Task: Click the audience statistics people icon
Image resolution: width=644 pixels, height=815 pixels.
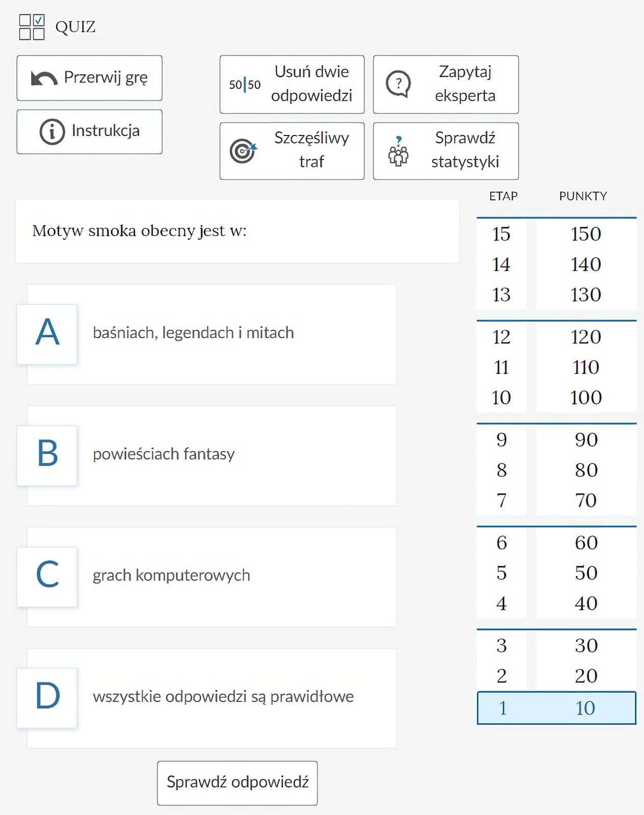Action: click(398, 151)
